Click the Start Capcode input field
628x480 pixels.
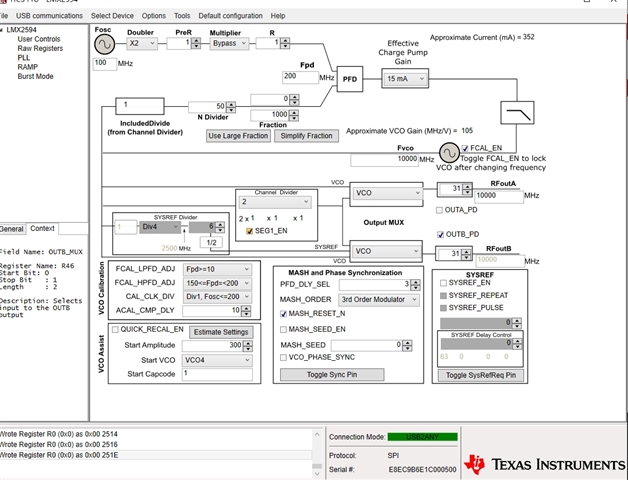217,374
